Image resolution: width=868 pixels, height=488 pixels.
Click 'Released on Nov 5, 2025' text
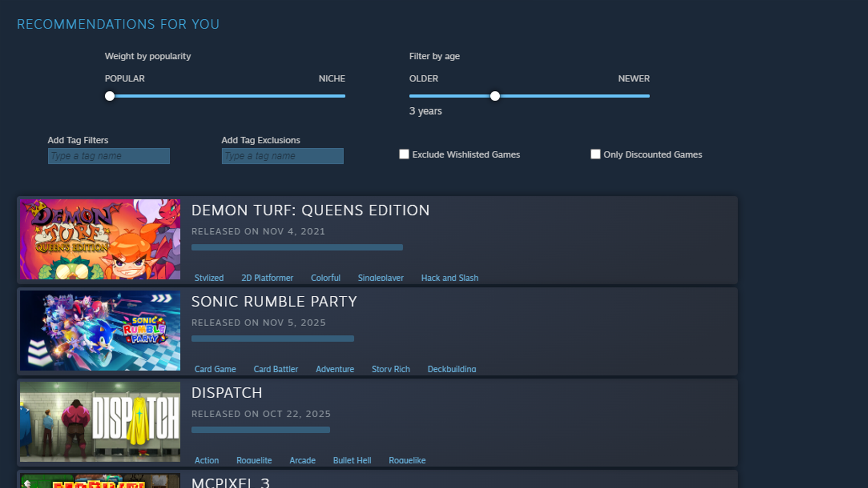click(259, 323)
